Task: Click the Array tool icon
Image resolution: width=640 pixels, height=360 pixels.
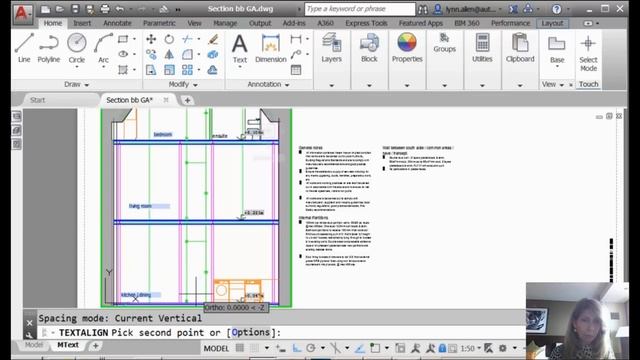Action: pos(187,70)
